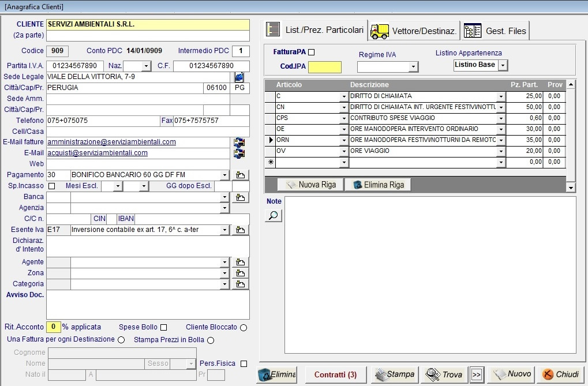588x386 pixels.
Task: Switch to Vettore/Destinaz. tab
Action: [414, 31]
